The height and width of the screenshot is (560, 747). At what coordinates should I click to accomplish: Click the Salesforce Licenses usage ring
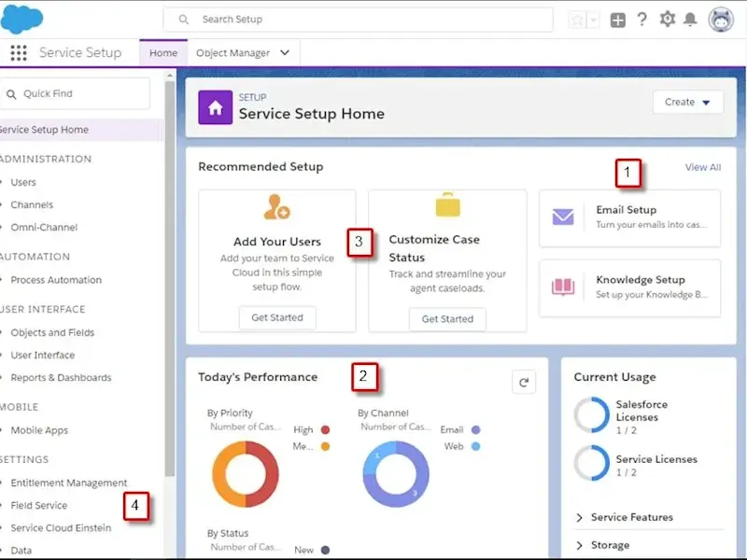[x=591, y=414]
